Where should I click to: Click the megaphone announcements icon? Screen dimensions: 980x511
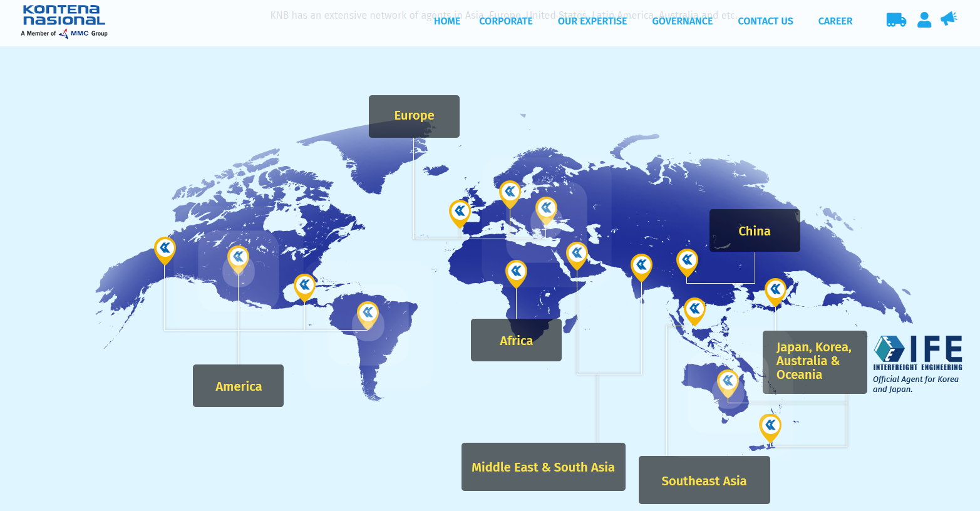pyautogui.click(x=949, y=19)
